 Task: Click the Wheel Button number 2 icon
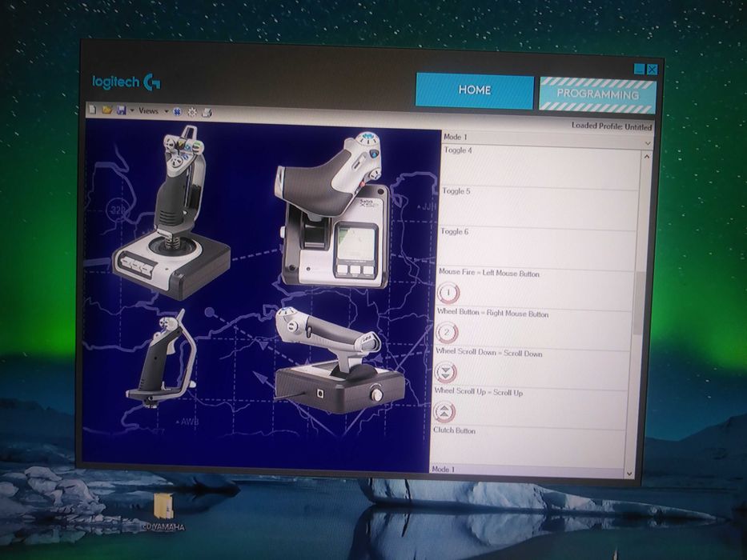point(447,332)
